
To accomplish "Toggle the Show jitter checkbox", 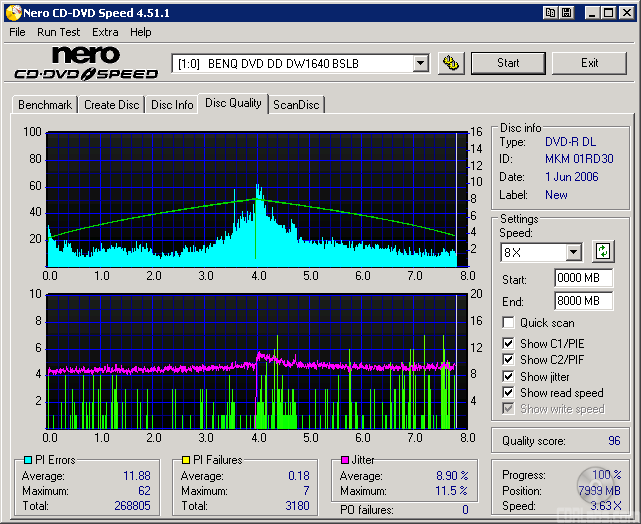I will click(x=509, y=377).
